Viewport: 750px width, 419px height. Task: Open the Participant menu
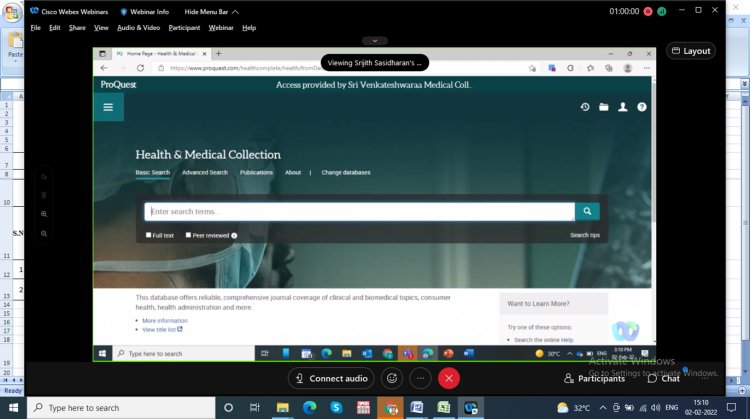coord(184,28)
